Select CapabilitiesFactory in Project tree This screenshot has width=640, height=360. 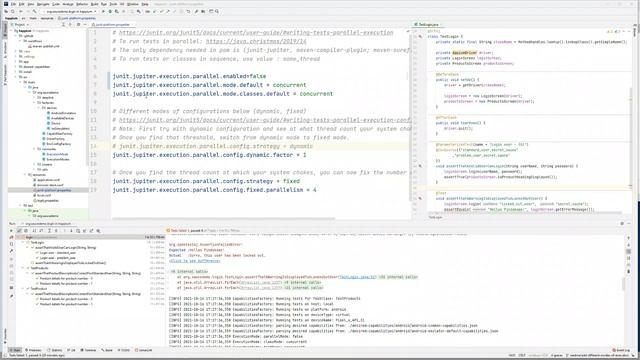pos(59,133)
